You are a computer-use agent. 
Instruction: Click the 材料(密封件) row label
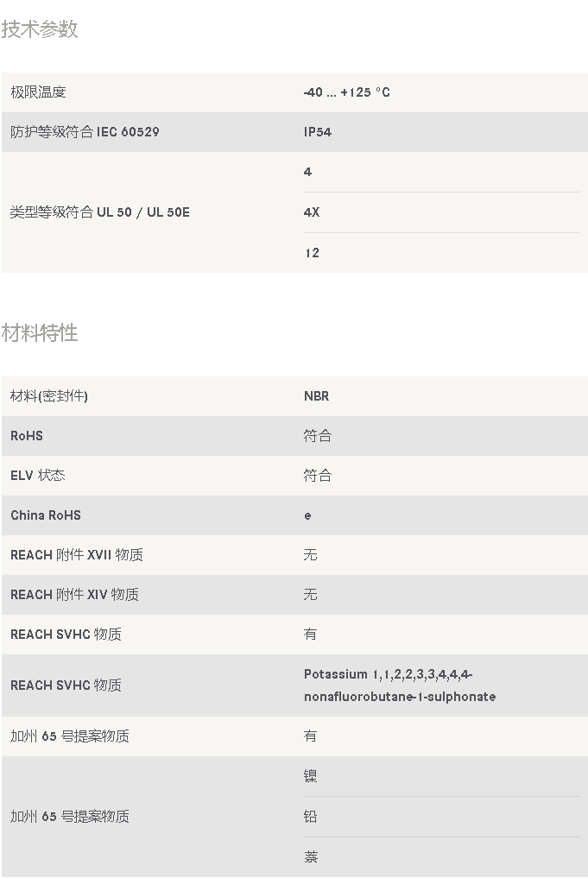[49, 396]
